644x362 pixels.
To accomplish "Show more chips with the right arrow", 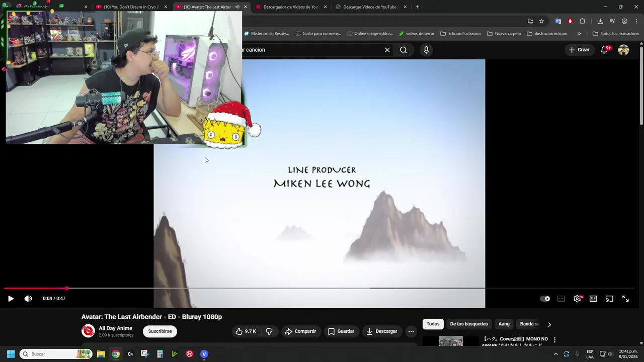I will tap(549, 324).
